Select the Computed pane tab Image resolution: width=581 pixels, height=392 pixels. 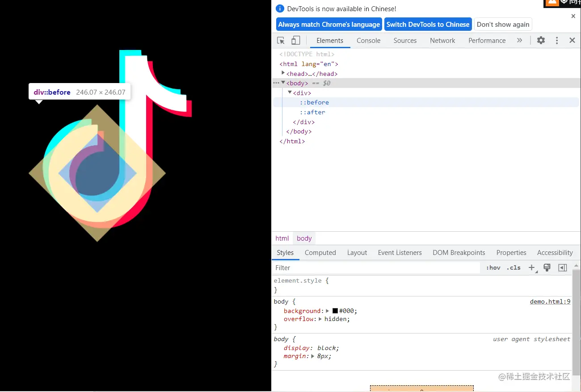point(320,252)
